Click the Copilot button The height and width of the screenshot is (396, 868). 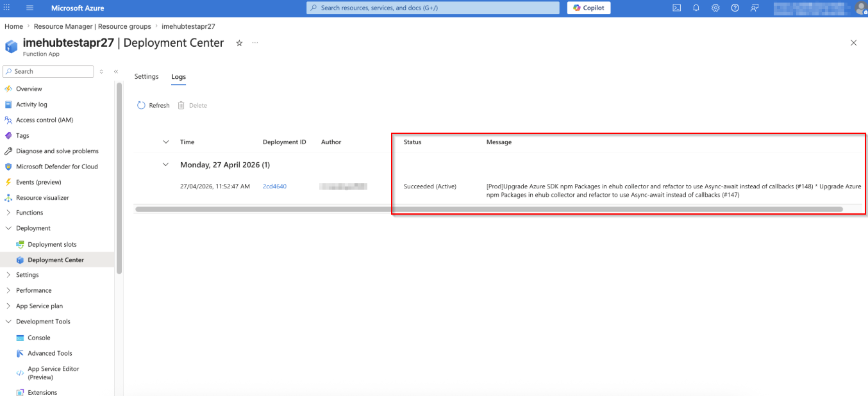tap(588, 8)
